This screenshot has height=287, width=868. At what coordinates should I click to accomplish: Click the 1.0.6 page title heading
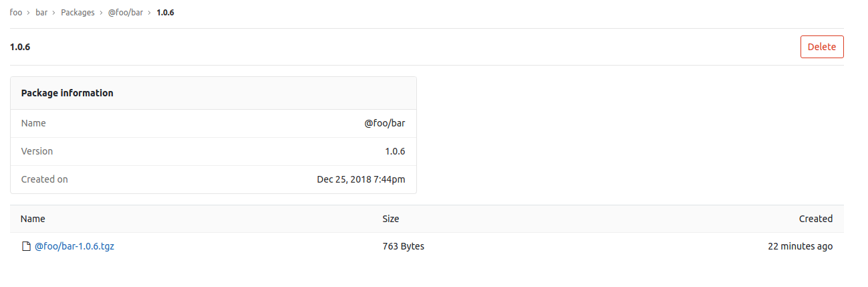coord(20,47)
